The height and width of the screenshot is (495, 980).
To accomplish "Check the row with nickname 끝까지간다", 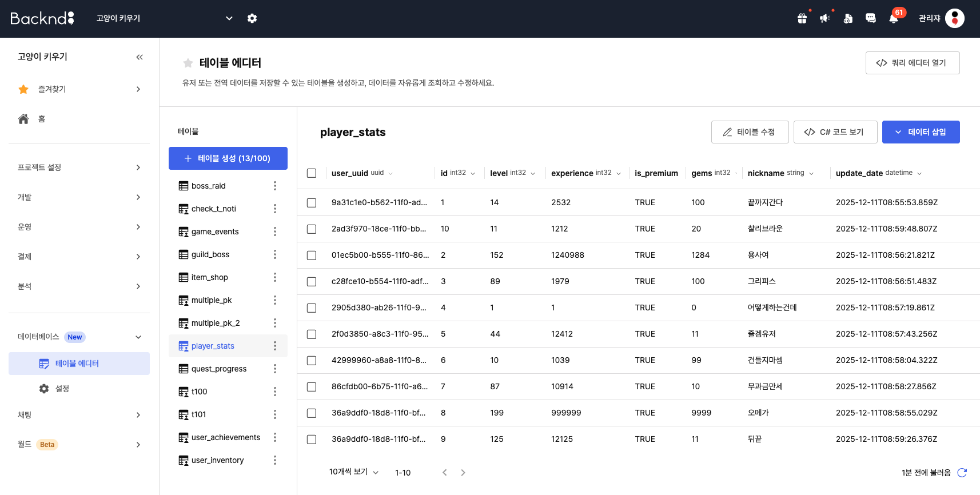I will pos(312,203).
